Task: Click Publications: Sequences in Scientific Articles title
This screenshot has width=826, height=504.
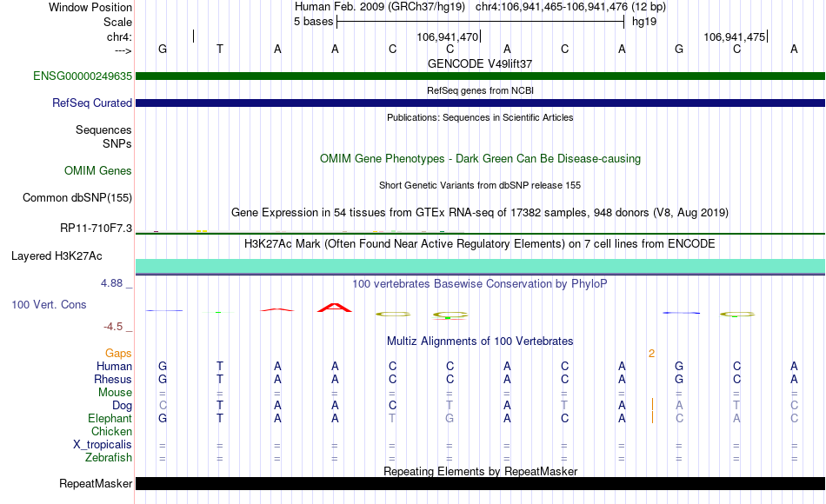Action: (480, 117)
